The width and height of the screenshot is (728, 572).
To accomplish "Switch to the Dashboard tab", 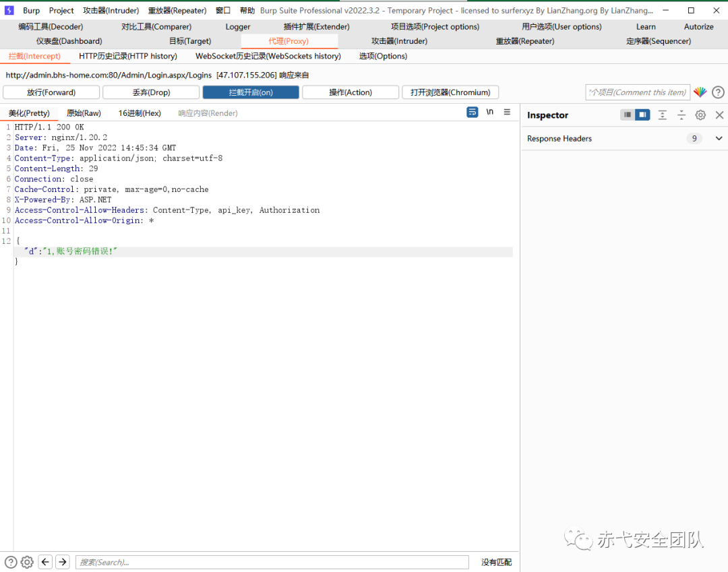I will [69, 41].
